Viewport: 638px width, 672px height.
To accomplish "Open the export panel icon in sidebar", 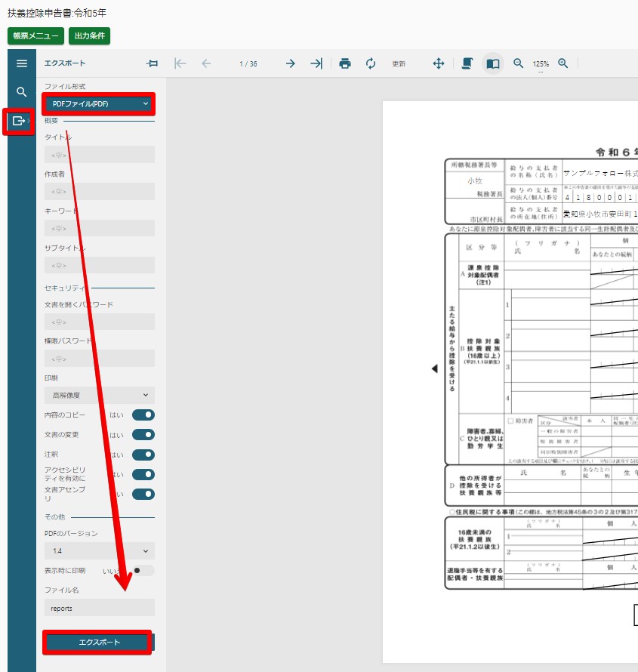I will tap(19, 122).
